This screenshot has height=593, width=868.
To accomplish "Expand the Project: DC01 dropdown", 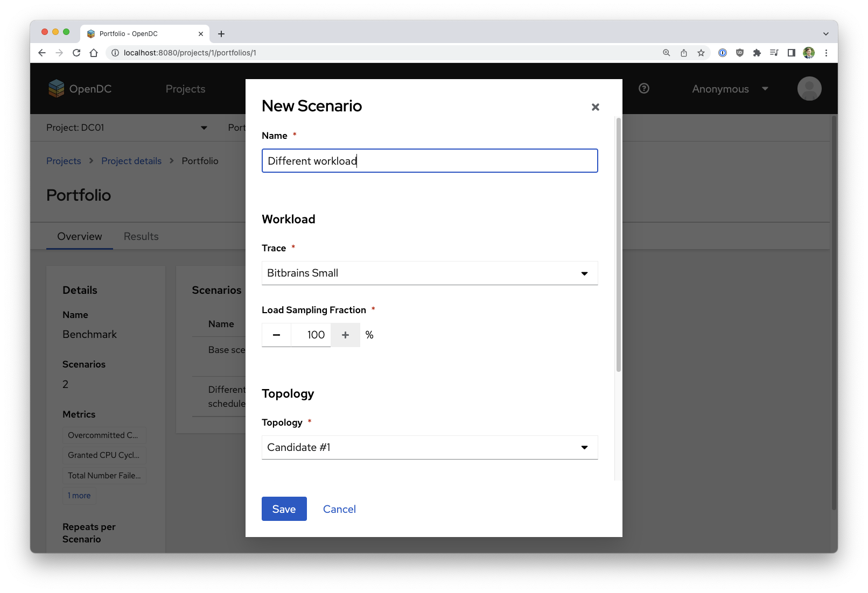I will click(204, 128).
